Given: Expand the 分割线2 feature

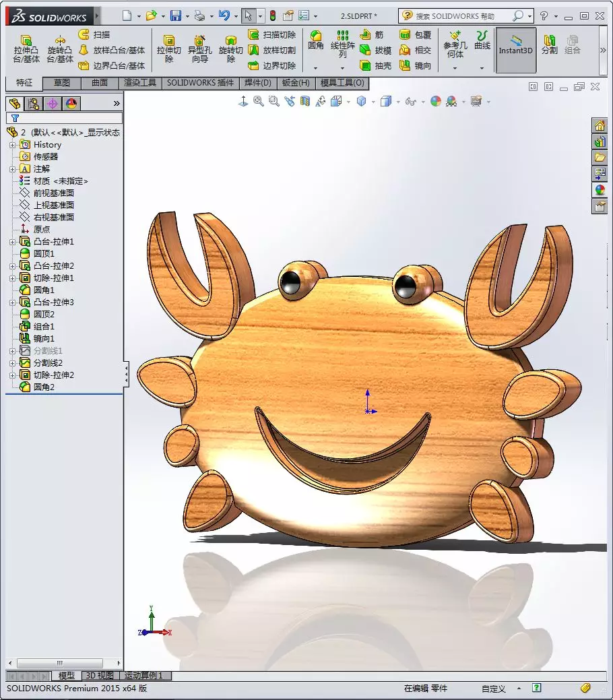Looking at the screenshot, I should 13,362.
